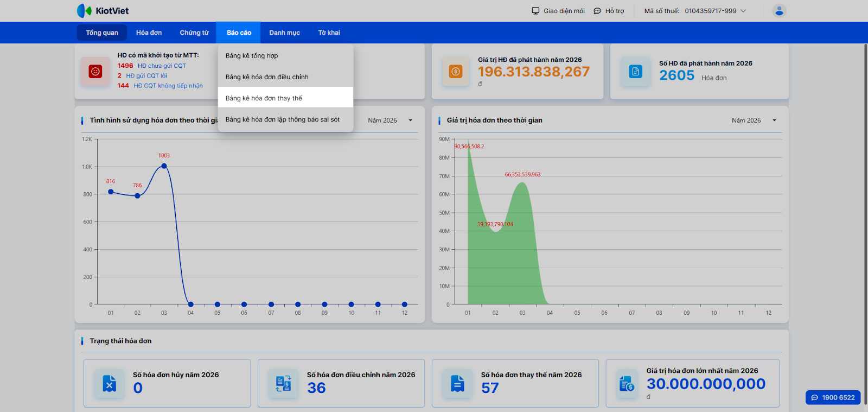
Task: Expand the Mã số thuế dropdown
Action: tap(743, 11)
